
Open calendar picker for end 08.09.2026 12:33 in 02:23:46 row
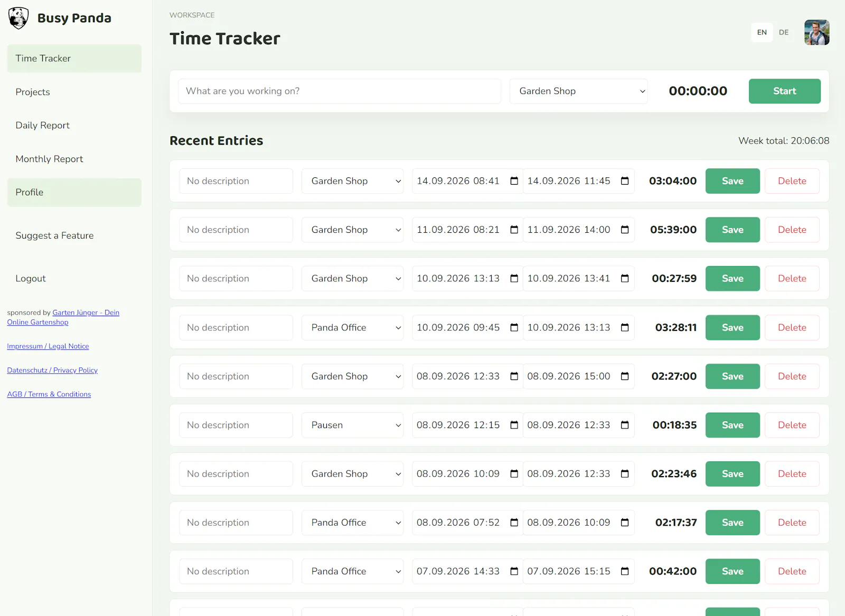[x=625, y=473]
